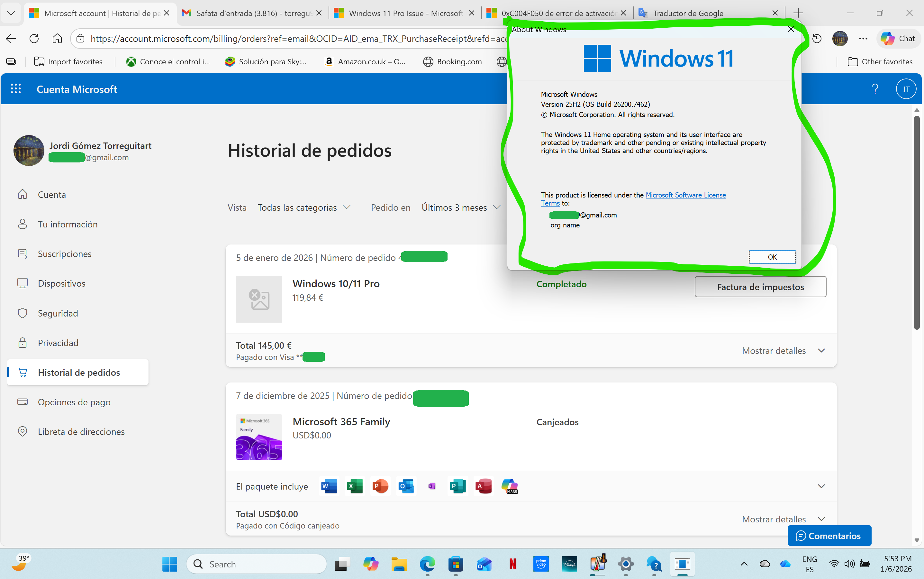The width and height of the screenshot is (924, 579).
Task: Launch Netflix from the taskbar
Action: pyautogui.click(x=512, y=564)
